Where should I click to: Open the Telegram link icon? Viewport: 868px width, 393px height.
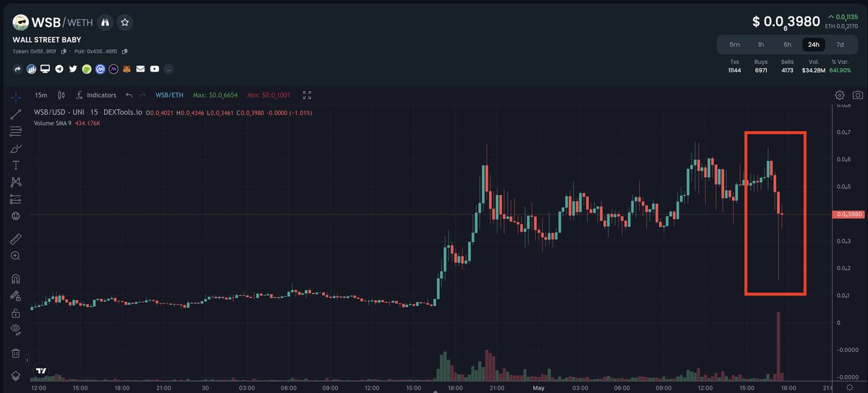[x=59, y=69]
